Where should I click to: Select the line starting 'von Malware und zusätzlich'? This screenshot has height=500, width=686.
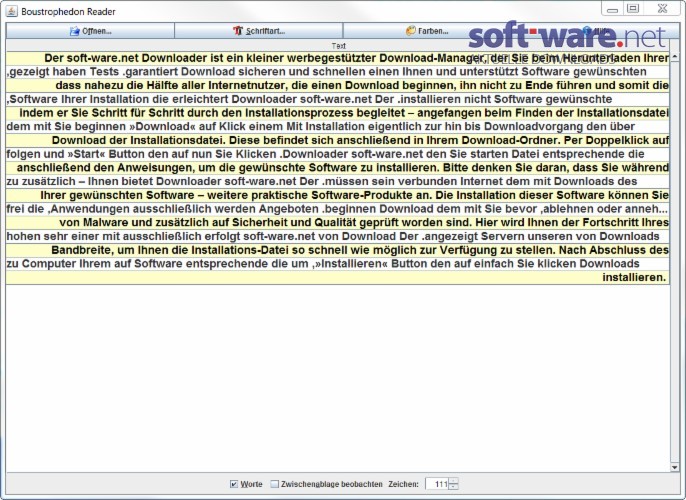point(338,223)
